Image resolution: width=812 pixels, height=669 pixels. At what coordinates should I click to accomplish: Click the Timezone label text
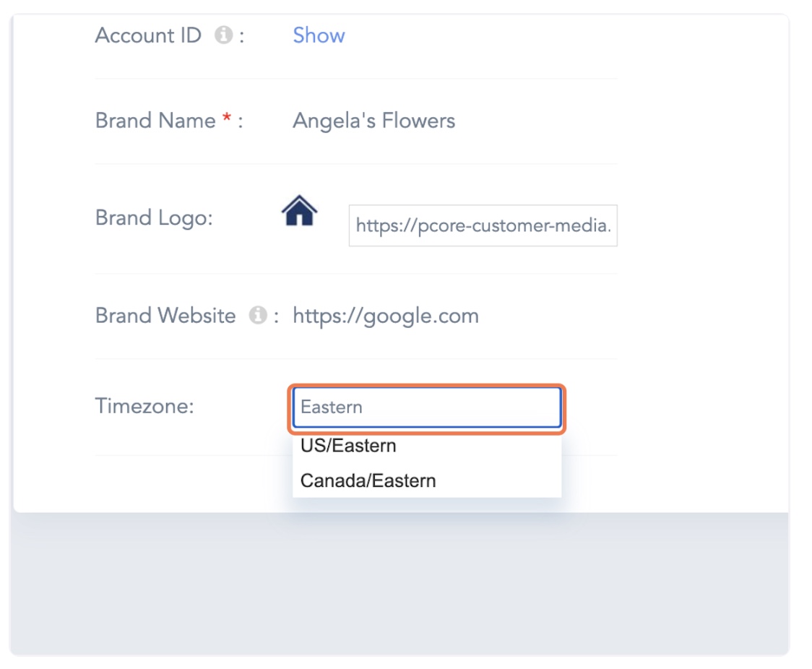(x=144, y=406)
